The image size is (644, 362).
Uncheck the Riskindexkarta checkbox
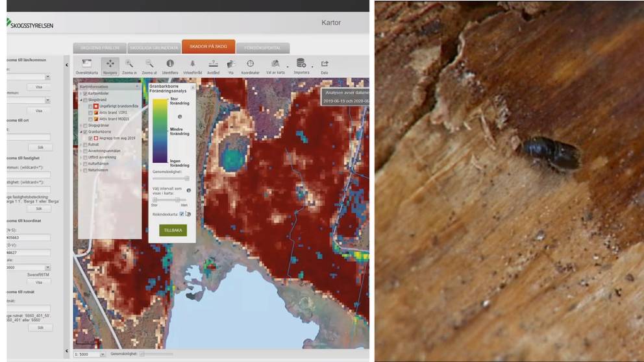pos(181,213)
